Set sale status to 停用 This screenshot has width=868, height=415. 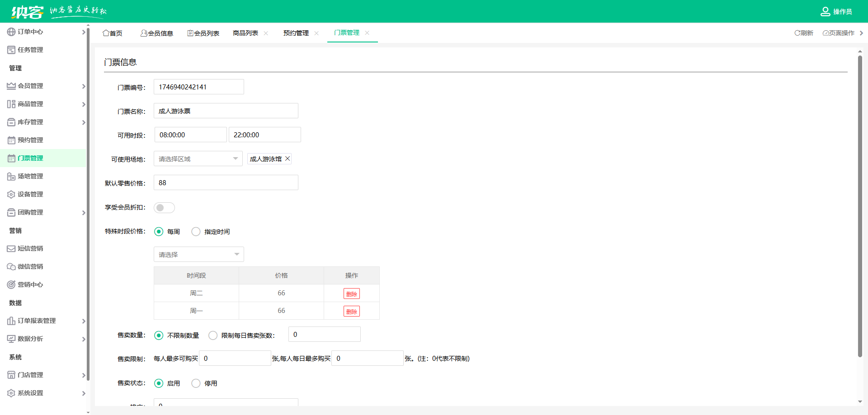pos(196,383)
